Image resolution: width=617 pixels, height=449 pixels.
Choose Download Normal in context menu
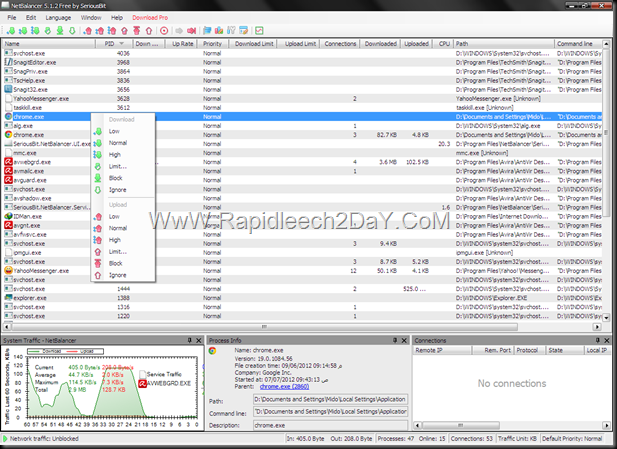[x=123, y=143]
